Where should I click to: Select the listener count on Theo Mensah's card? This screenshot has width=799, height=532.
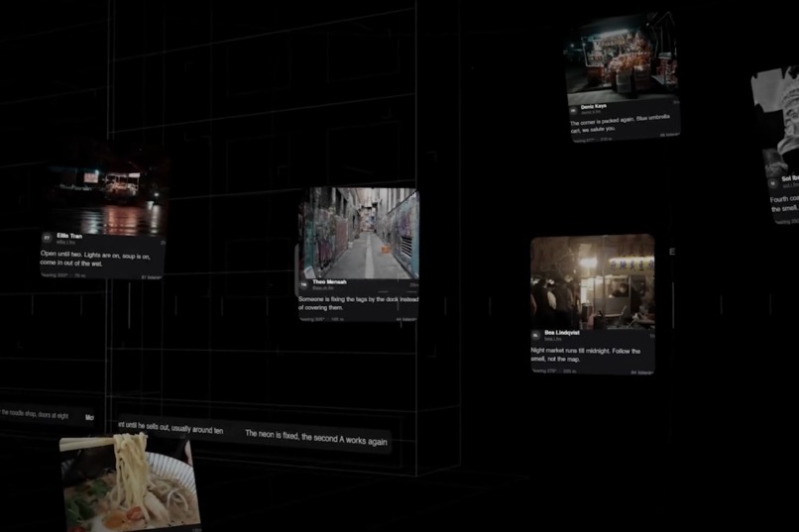coord(406,319)
